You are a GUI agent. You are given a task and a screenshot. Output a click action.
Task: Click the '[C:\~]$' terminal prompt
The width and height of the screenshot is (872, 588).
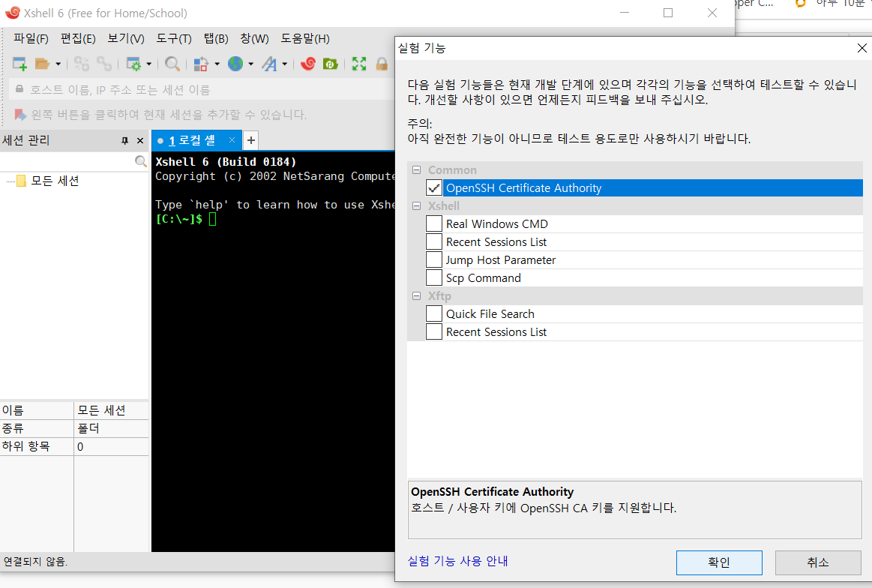(x=179, y=219)
